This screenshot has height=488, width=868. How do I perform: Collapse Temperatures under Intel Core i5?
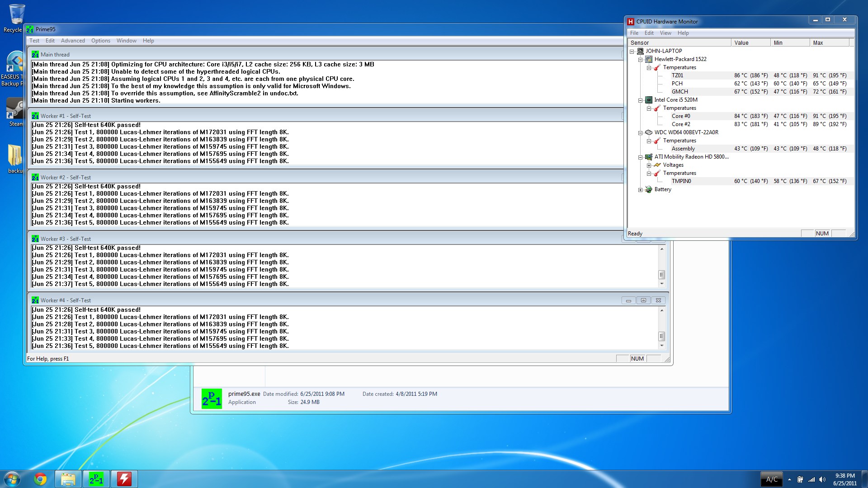pyautogui.click(x=649, y=108)
